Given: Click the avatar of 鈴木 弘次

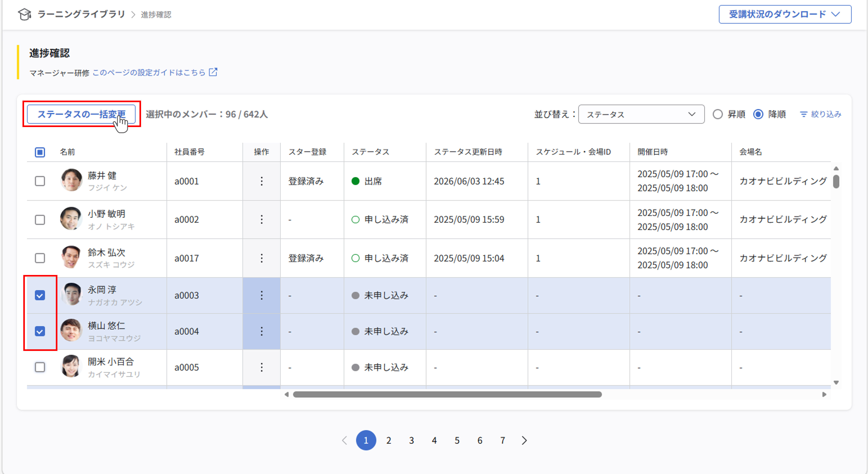Looking at the screenshot, I should tap(71, 257).
